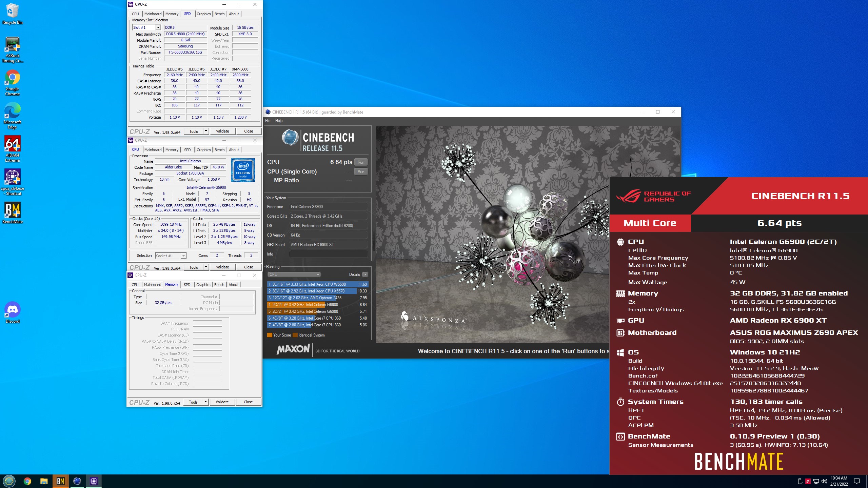Select ranking entry Intel Core i7 CPU 960
Screen dimensions: 868x488
coord(318,318)
